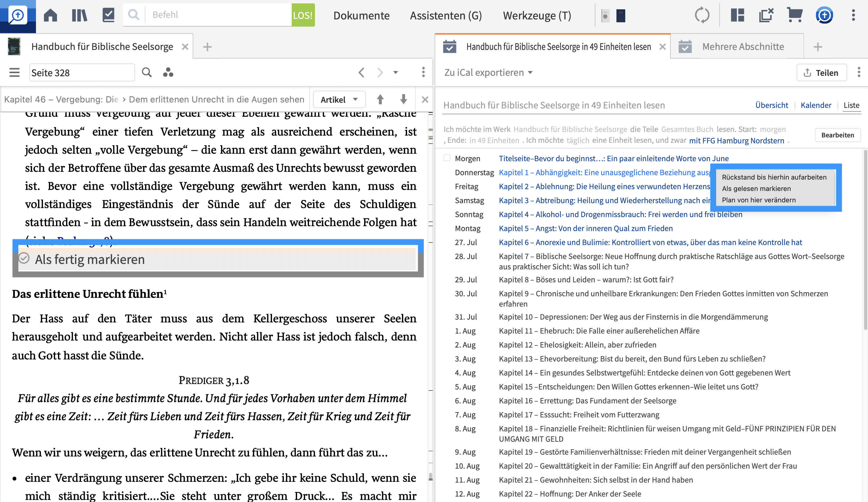Open 'Kapitel 4 – Alkohol- und Drogenmissbrauch' link
The width and height of the screenshot is (868, 502).
pos(620,214)
